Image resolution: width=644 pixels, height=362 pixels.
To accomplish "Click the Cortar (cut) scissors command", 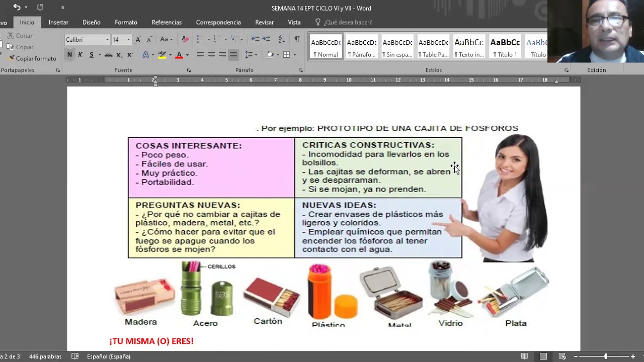I will [x=20, y=36].
